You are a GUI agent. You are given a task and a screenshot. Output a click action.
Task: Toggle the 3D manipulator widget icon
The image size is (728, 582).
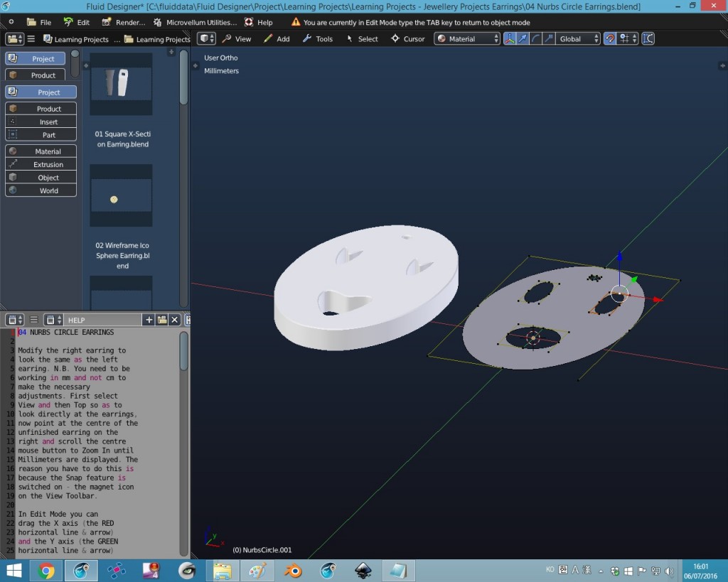(509, 39)
